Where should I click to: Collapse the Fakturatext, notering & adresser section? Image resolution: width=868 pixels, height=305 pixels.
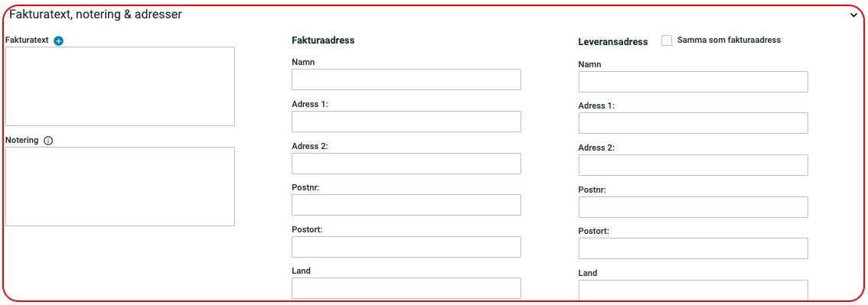[x=853, y=15]
